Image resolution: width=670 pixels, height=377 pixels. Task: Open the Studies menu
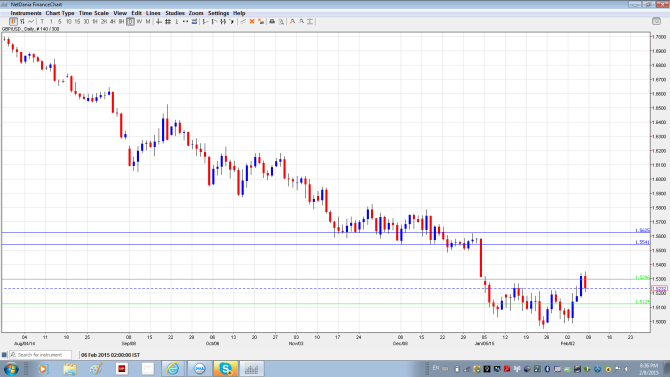(x=175, y=13)
